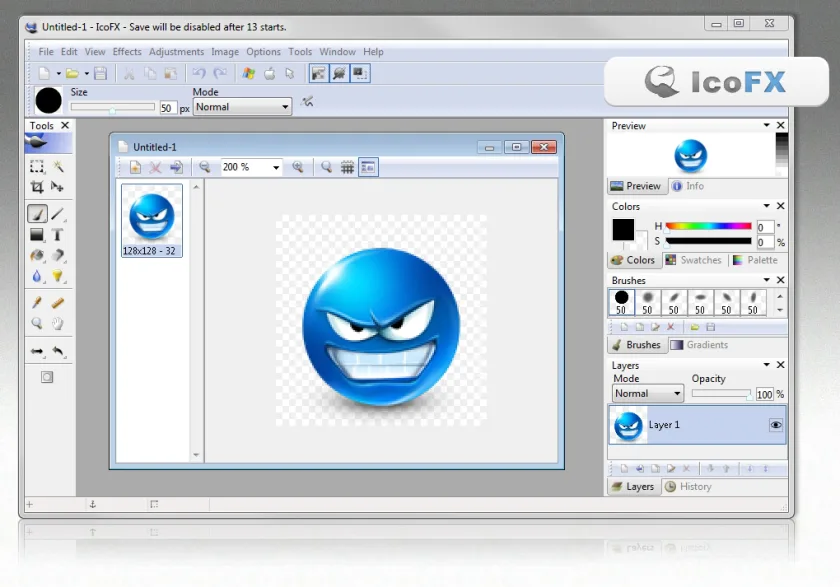Select the Crop tool
Viewport: 840px width, 587px height.
(37, 186)
